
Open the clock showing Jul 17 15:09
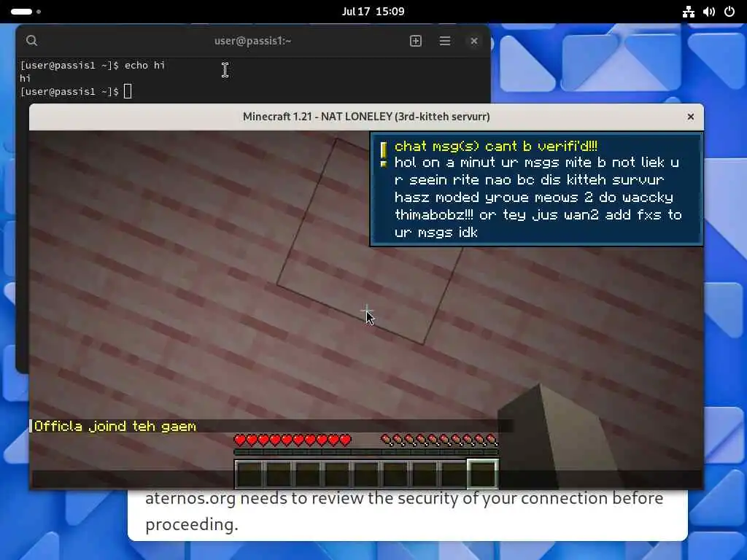(373, 12)
